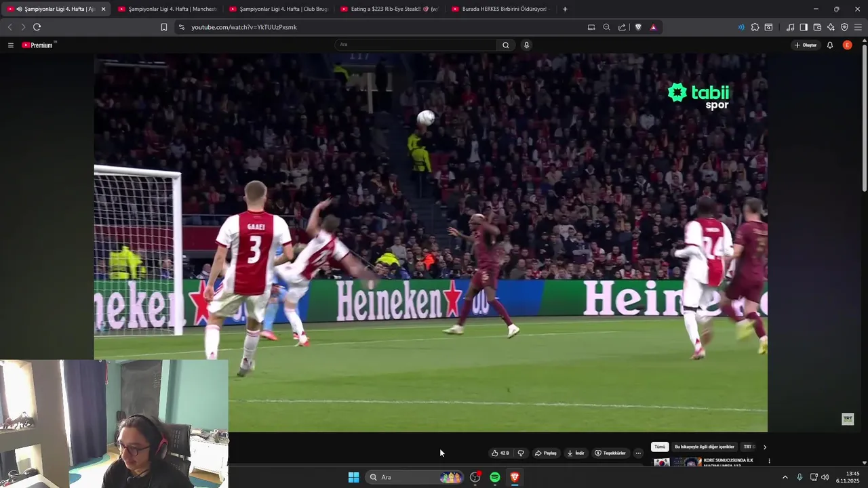
Task: Dislike the video
Action: pos(521,453)
